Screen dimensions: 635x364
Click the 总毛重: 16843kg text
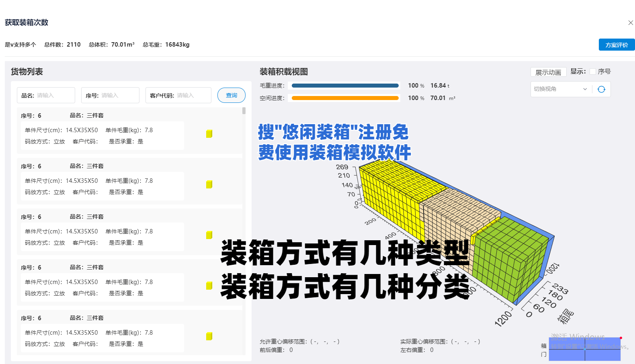(x=166, y=45)
